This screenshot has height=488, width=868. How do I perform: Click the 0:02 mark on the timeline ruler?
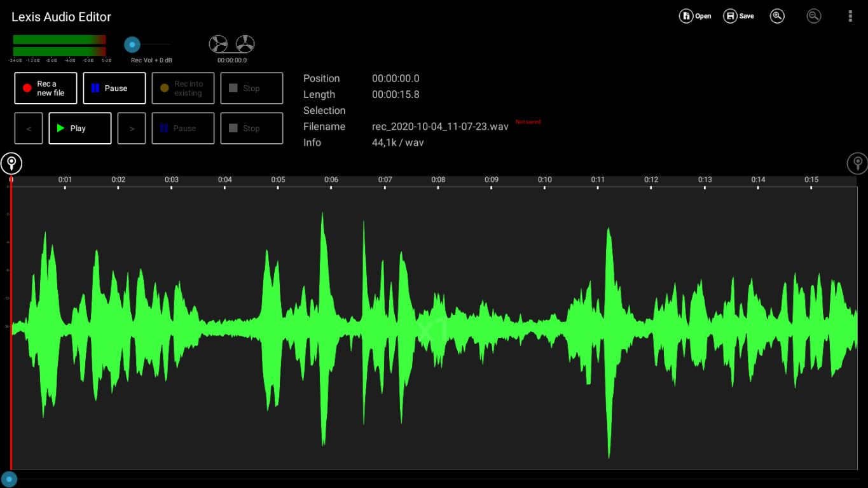(118, 180)
